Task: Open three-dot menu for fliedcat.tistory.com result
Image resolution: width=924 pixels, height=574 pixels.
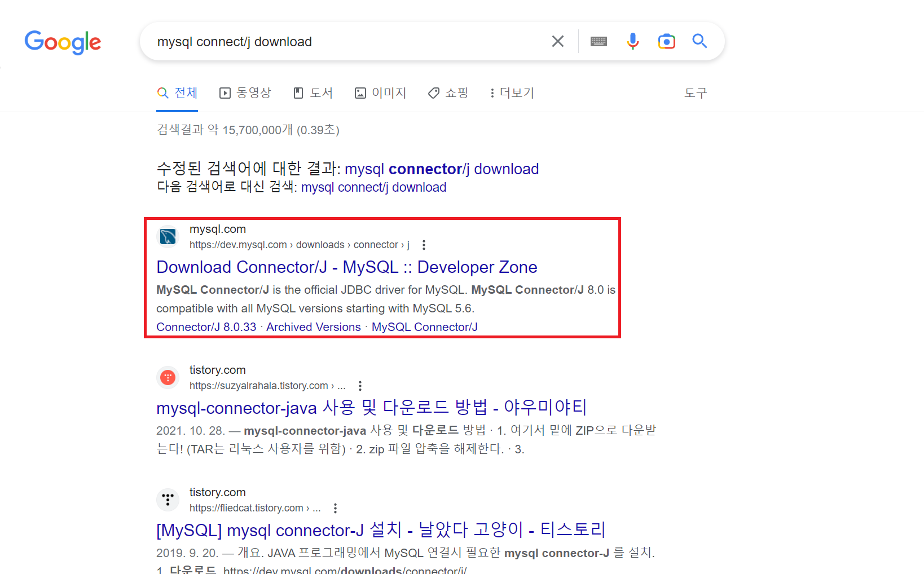Action: (x=335, y=508)
